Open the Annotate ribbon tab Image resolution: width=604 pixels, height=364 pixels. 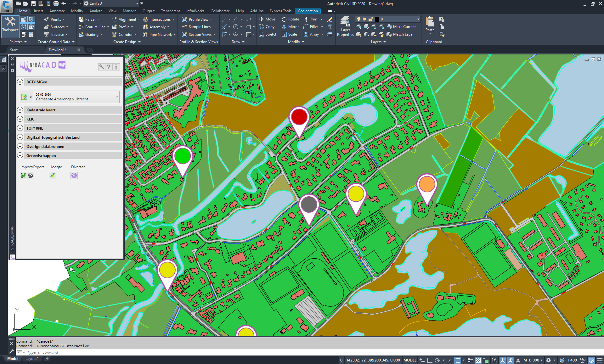(x=57, y=11)
